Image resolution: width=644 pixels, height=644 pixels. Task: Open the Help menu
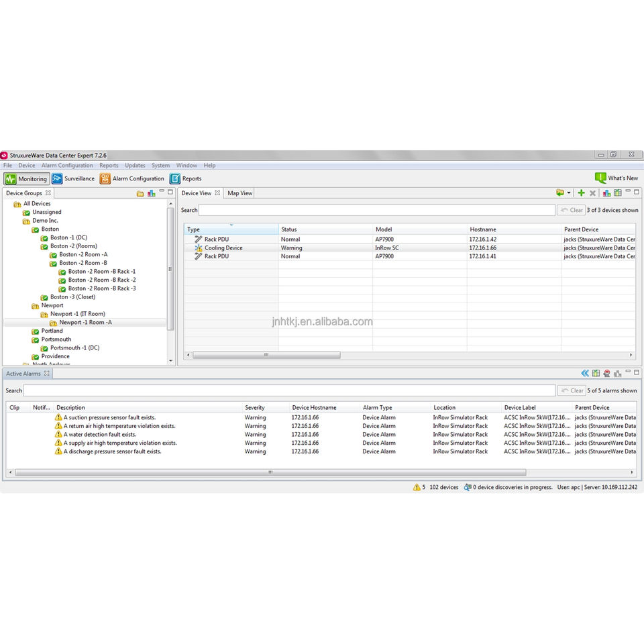209,166
